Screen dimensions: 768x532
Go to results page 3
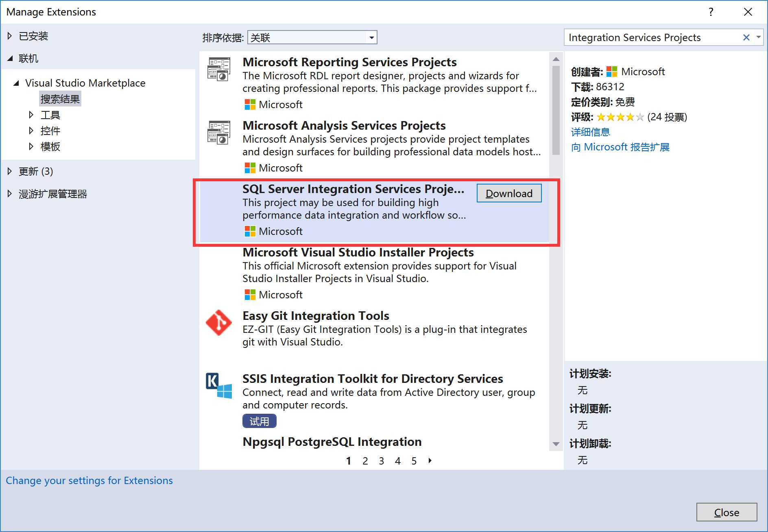click(x=382, y=461)
